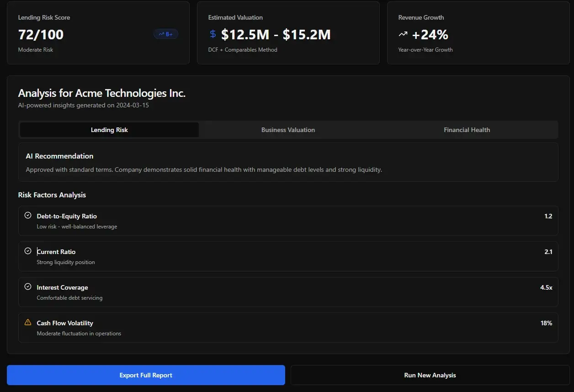
Task: Click the check icon beside Interest Coverage
Action: [x=28, y=286]
